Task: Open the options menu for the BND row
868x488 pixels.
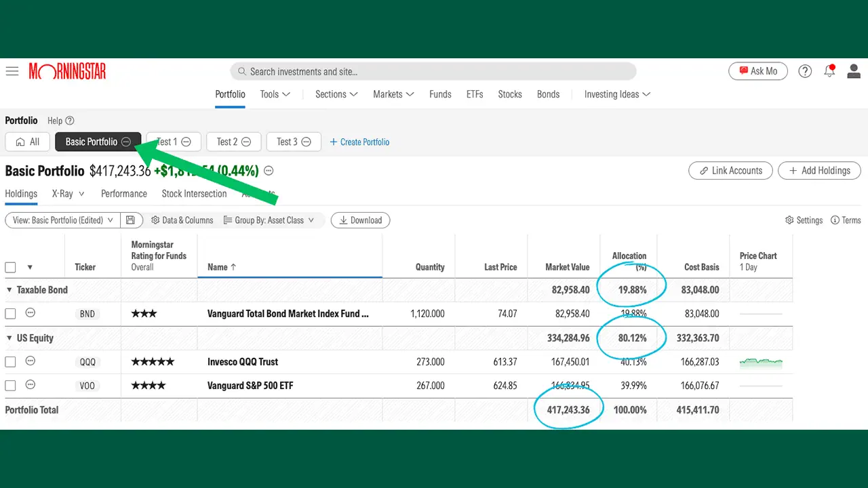Action: (31, 313)
